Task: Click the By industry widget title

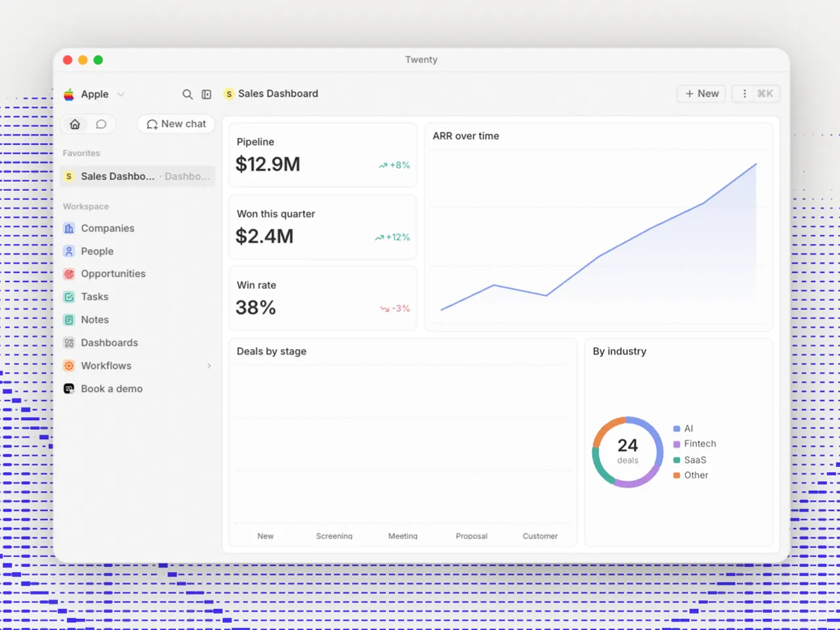Action: (619, 351)
